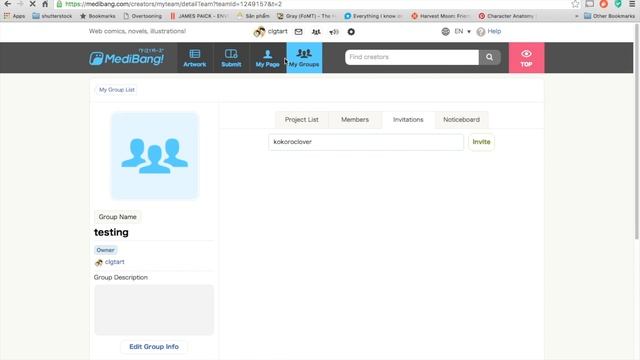Open My Groups in navigation bar

pos(304,58)
